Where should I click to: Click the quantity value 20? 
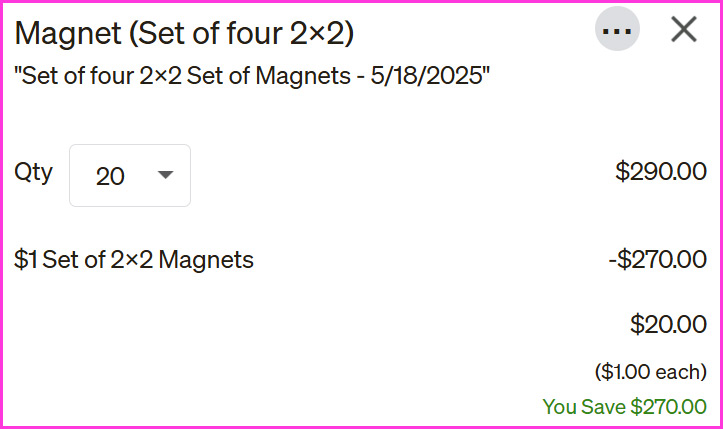[110, 176]
